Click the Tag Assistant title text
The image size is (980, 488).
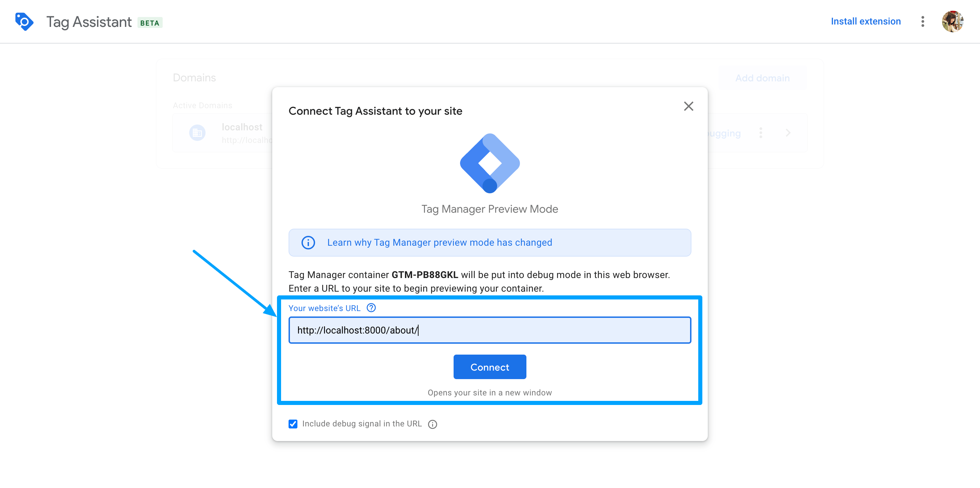(x=89, y=22)
